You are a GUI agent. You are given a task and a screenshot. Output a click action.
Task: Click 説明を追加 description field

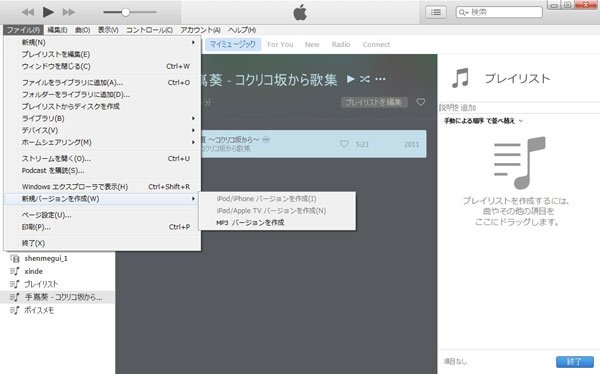coord(519,108)
